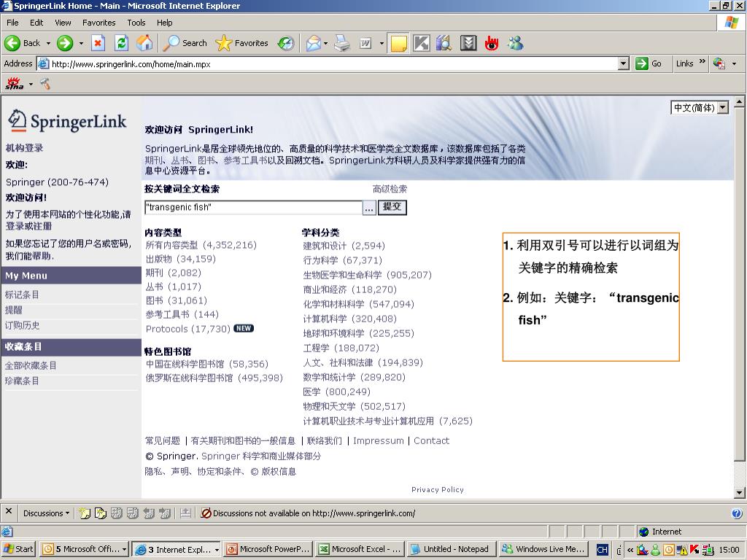
Task: Expand the Discussions dropdown menu
Action: [x=46, y=513]
